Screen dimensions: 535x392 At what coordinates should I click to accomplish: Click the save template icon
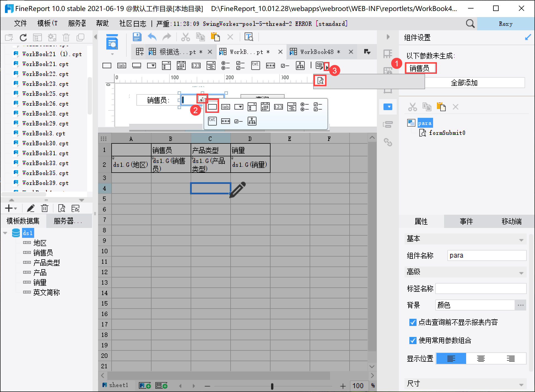pos(137,37)
